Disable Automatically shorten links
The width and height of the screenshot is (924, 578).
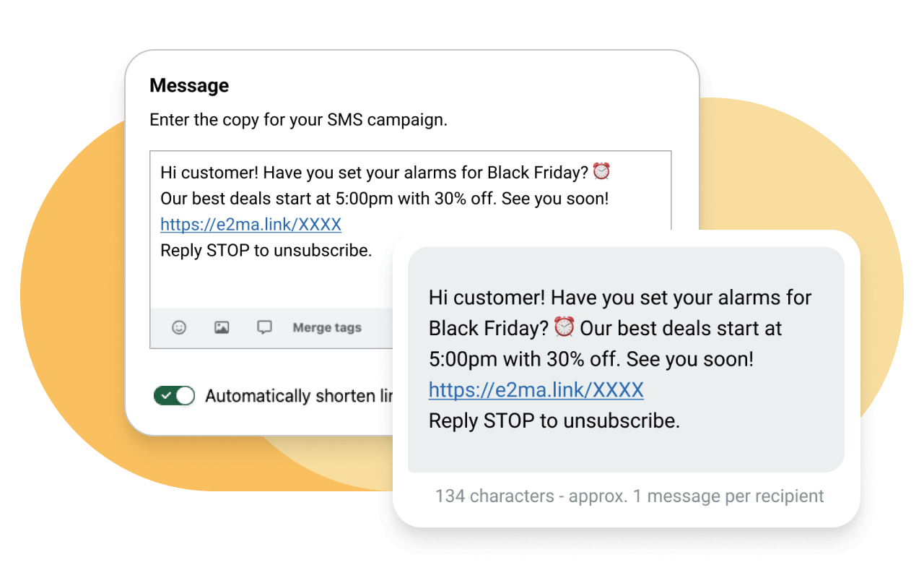(x=174, y=396)
